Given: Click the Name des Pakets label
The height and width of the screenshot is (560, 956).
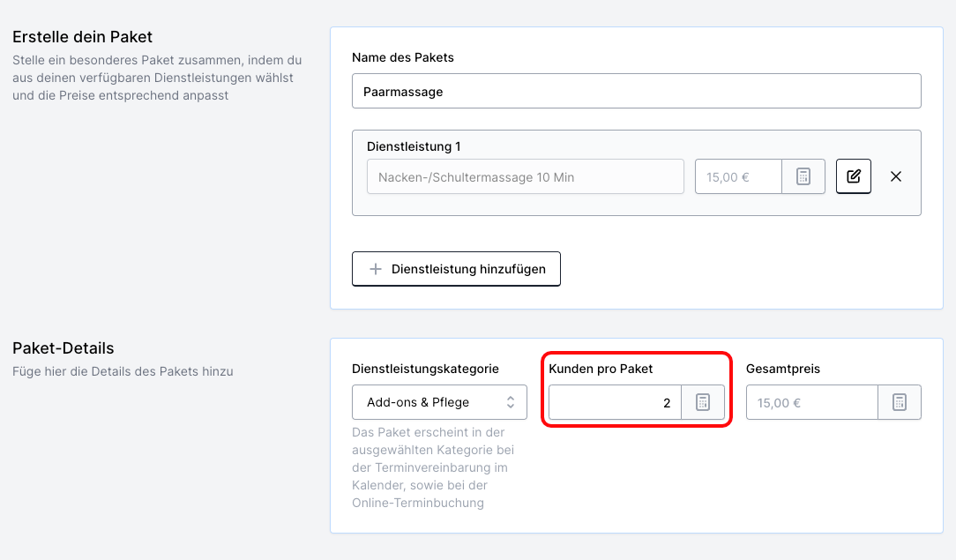Looking at the screenshot, I should pos(402,57).
